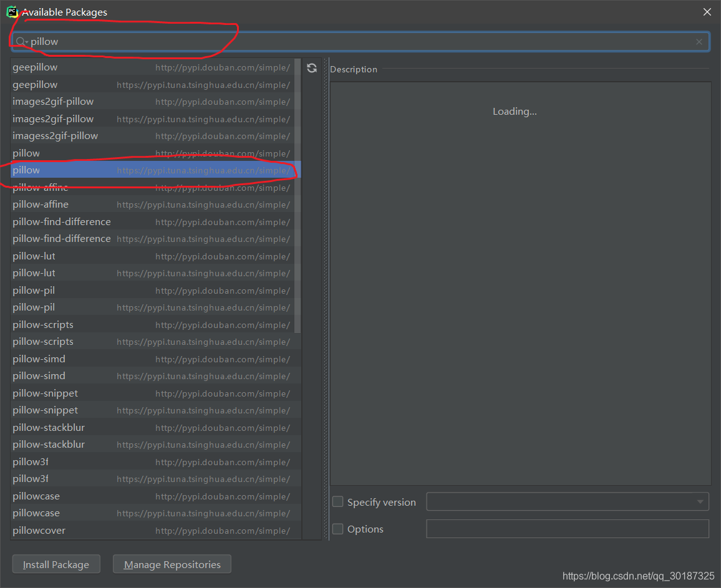Click the Install Package button
Screen dimensions: 721x588
56,564
